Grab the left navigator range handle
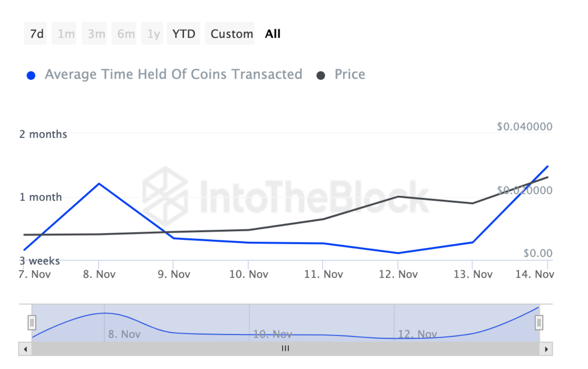The height and width of the screenshot is (369, 588). click(x=32, y=323)
